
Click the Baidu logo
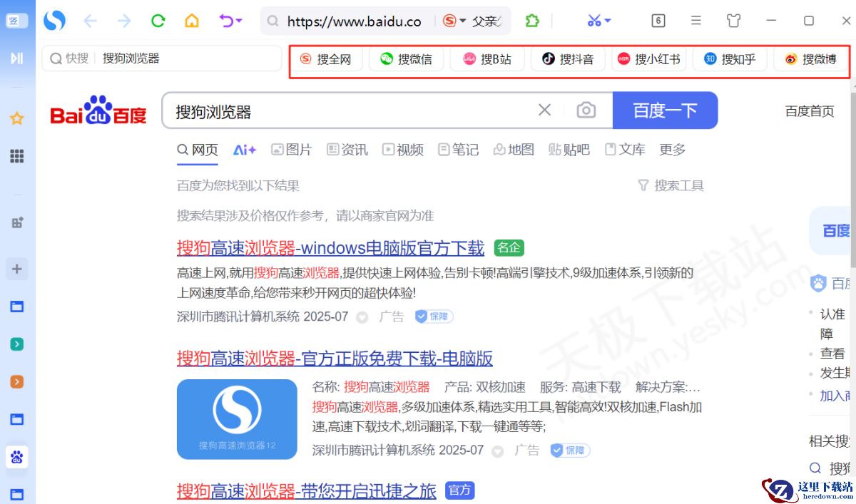(98, 110)
